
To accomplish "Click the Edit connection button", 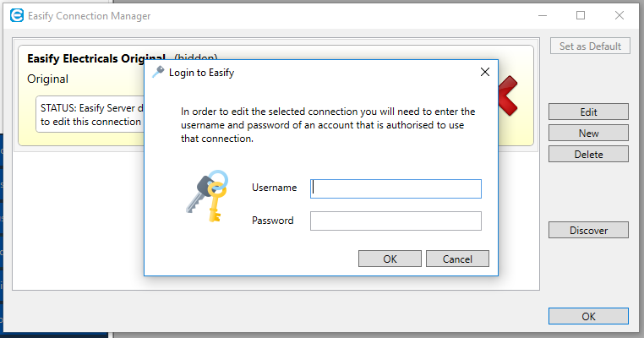I will pos(588,112).
